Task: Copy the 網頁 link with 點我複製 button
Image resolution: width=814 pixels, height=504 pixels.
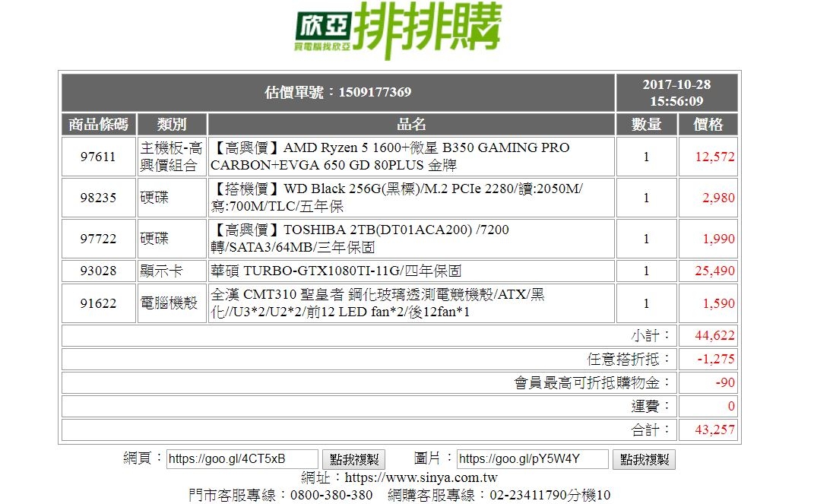Action: coord(353,459)
